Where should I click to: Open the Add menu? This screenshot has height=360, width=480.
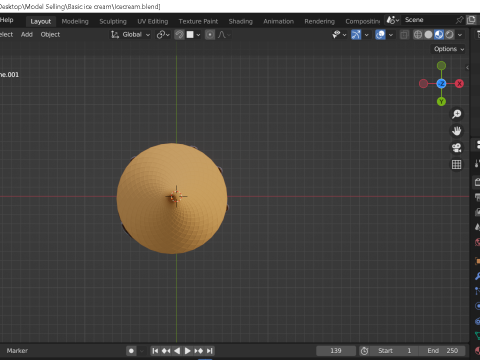(x=27, y=34)
